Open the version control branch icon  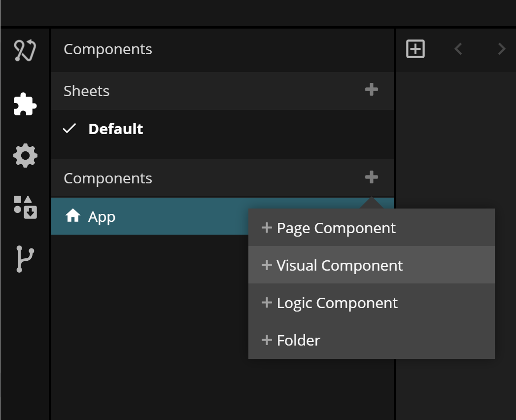click(x=25, y=259)
